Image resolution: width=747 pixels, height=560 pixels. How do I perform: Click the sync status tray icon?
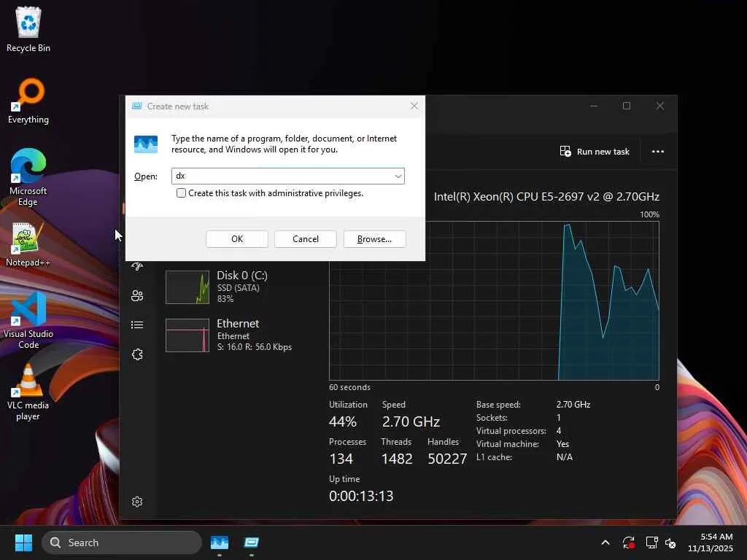(628, 542)
